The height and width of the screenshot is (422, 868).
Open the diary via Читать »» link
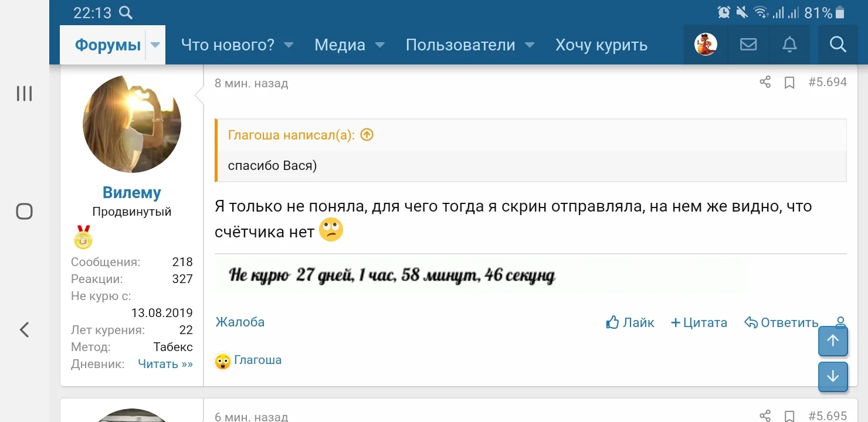coord(165,363)
